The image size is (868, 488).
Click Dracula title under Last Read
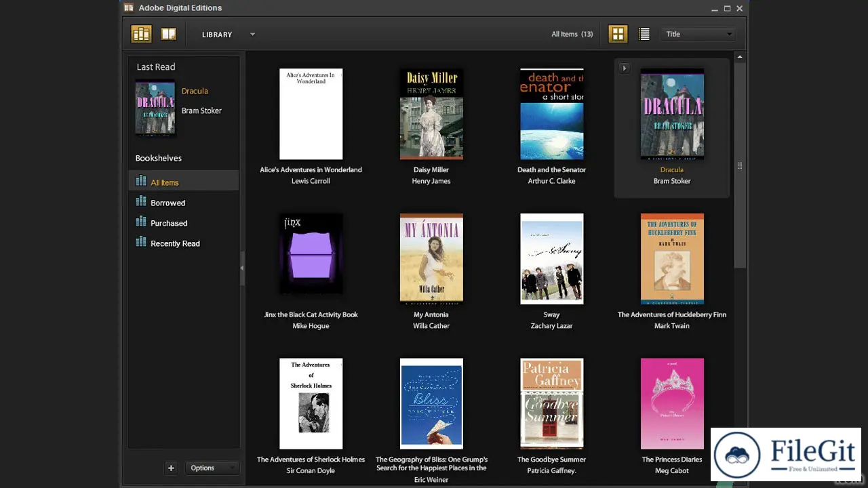[195, 91]
